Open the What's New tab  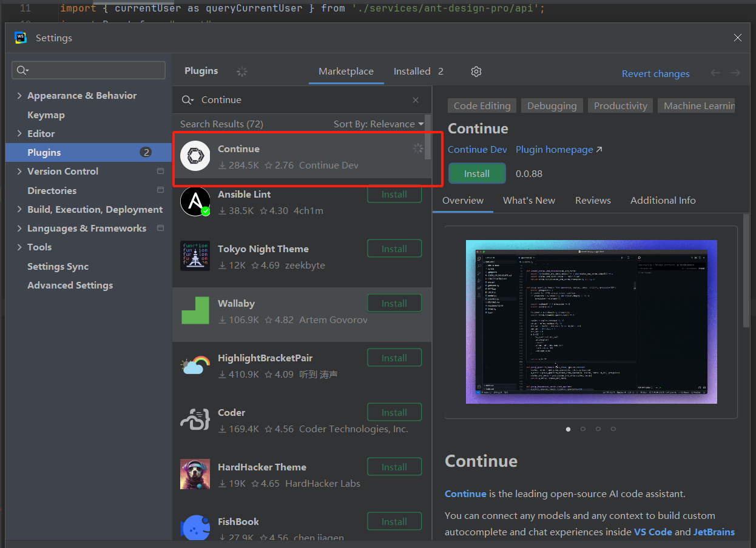point(529,201)
